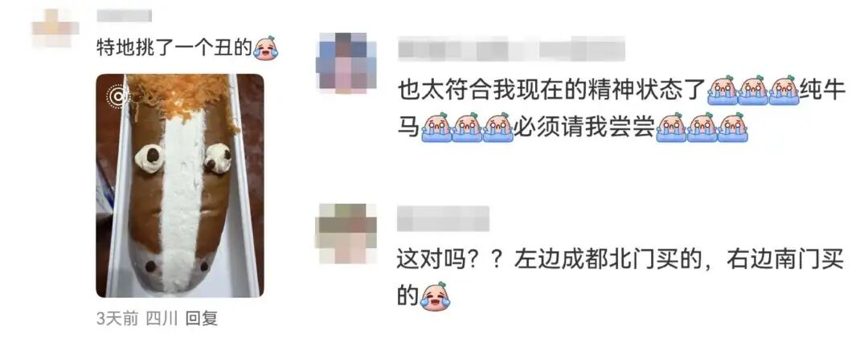Open the horse-shaped bread photo
The width and height of the screenshot is (868, 346).
180,185
